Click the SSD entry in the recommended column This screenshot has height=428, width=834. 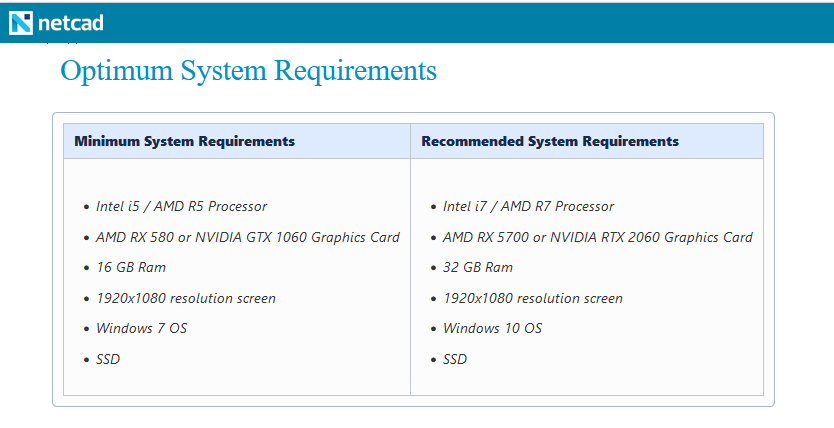coord(455,359)
